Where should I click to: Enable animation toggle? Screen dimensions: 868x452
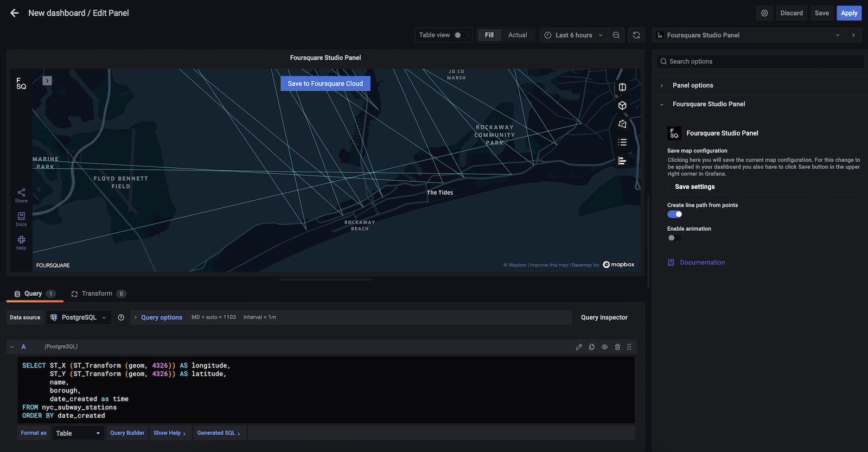coord(674,238)
